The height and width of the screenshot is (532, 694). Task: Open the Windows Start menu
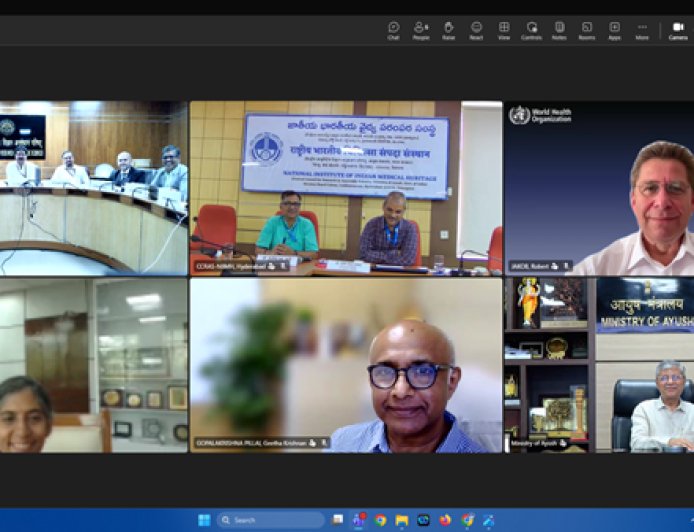pos(204,520)
